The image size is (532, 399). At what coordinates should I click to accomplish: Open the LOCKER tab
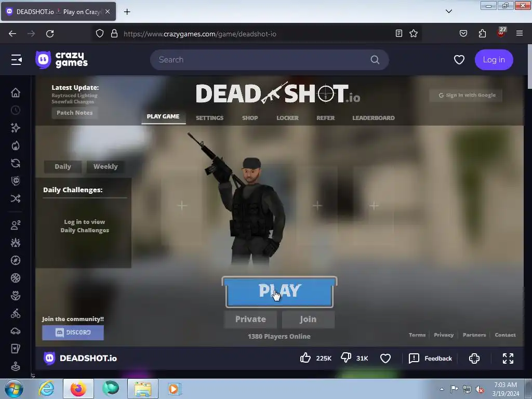coord(287,118)
